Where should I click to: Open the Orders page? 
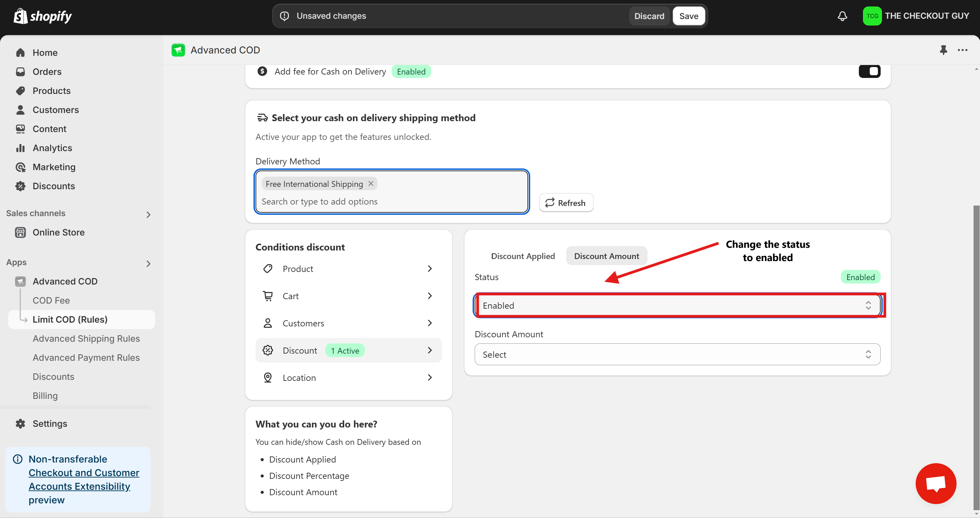tap(47, 71)
